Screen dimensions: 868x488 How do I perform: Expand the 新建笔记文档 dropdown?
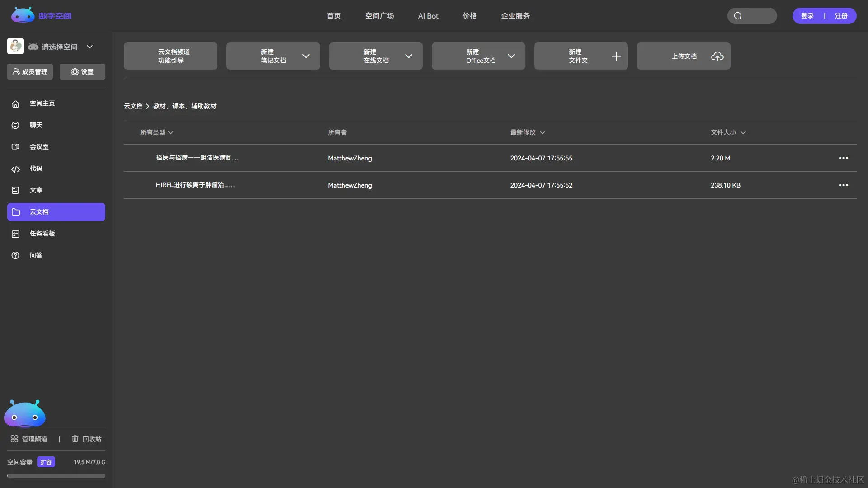click(306, 56)
